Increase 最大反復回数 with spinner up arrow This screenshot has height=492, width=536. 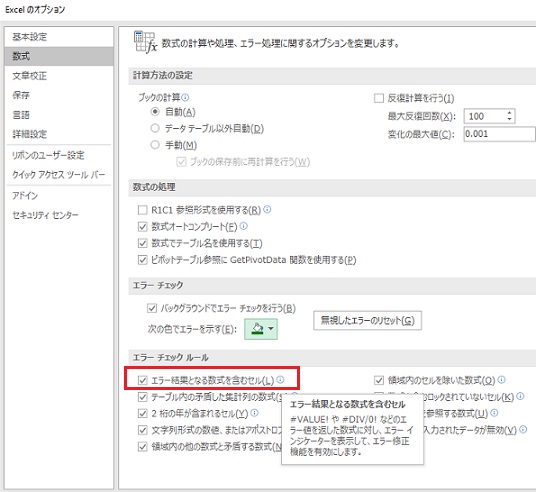pyautogui.click(x=509, y=113)
